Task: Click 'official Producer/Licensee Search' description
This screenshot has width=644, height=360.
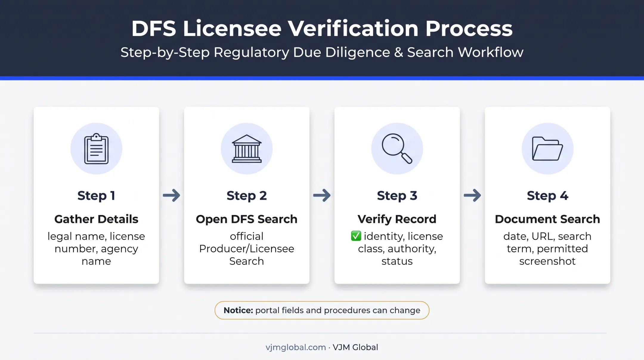Action: (247, 249)
